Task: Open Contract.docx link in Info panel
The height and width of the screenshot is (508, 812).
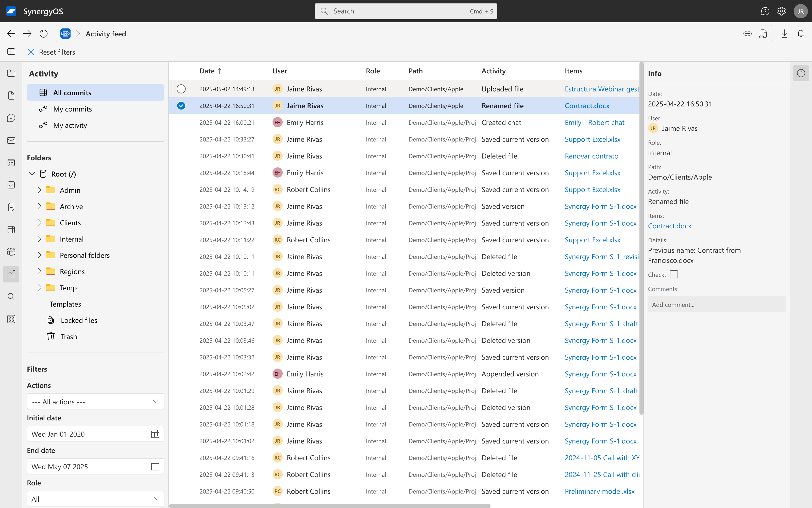Action: click(x=669, y=226)
